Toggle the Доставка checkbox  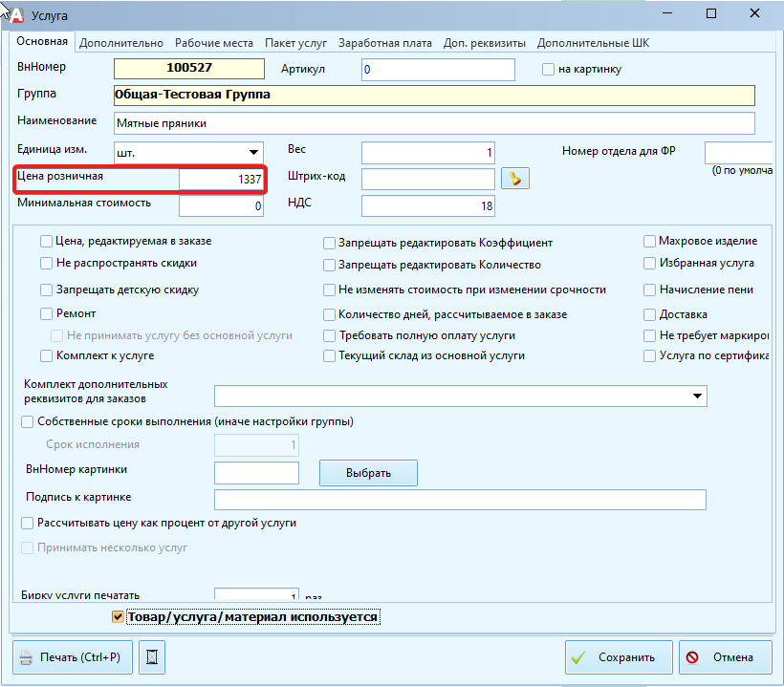pos(649,314)
